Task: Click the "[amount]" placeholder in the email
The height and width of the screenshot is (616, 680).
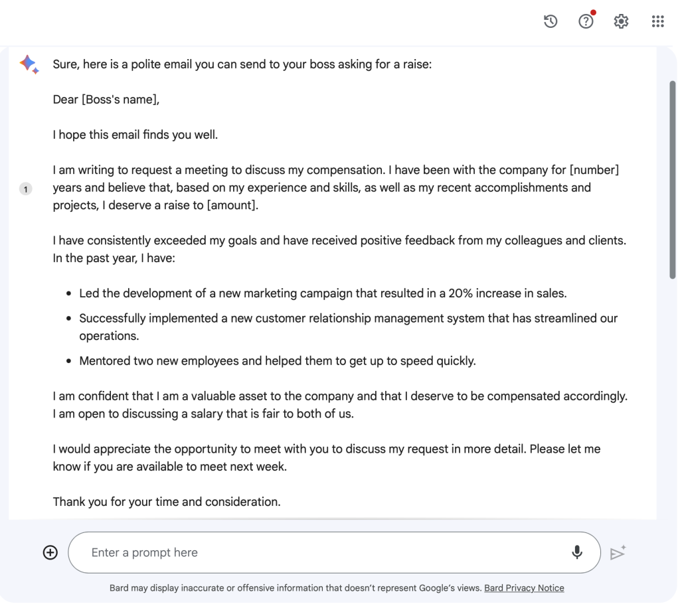Action: pyautogui.click(x=232, y=204)
